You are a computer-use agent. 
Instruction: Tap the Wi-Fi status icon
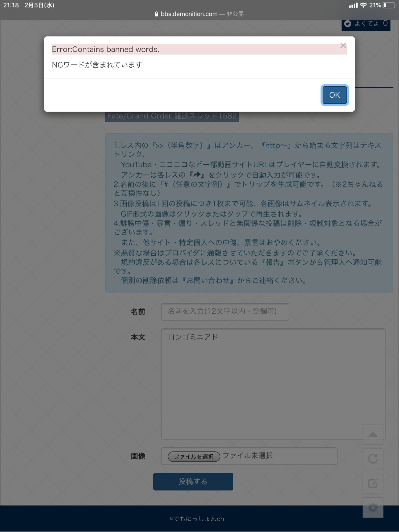pos(363,5)
